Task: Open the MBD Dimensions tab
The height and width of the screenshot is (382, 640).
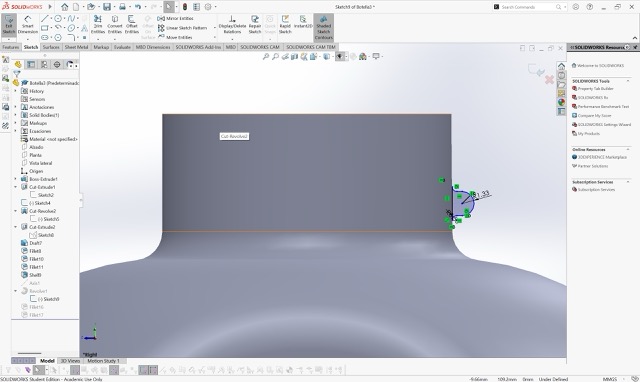Action: point(153,47)
